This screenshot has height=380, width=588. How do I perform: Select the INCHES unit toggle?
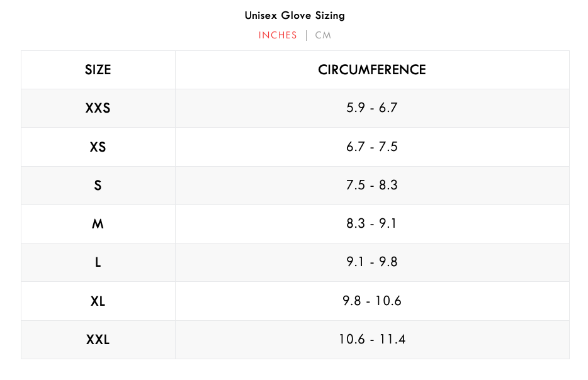(278, 35)
